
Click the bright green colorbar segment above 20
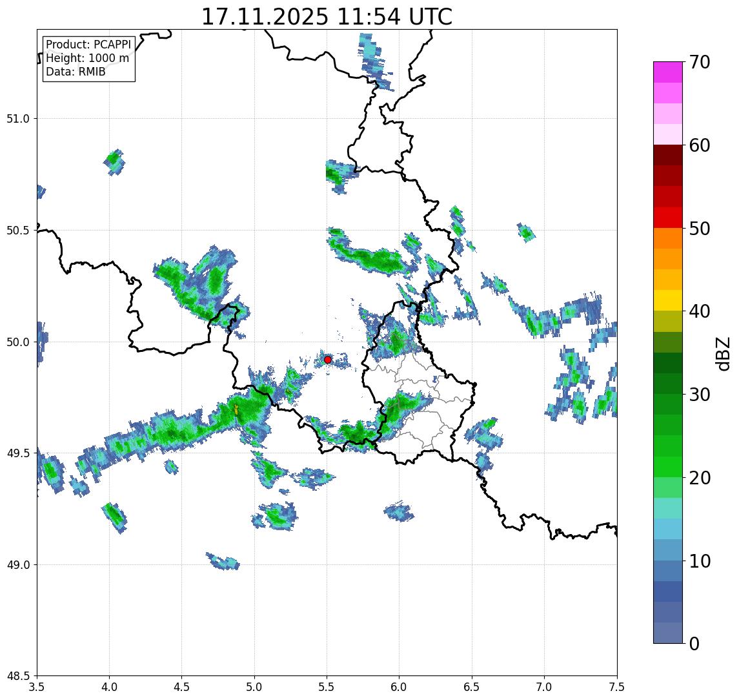(668, 466)
